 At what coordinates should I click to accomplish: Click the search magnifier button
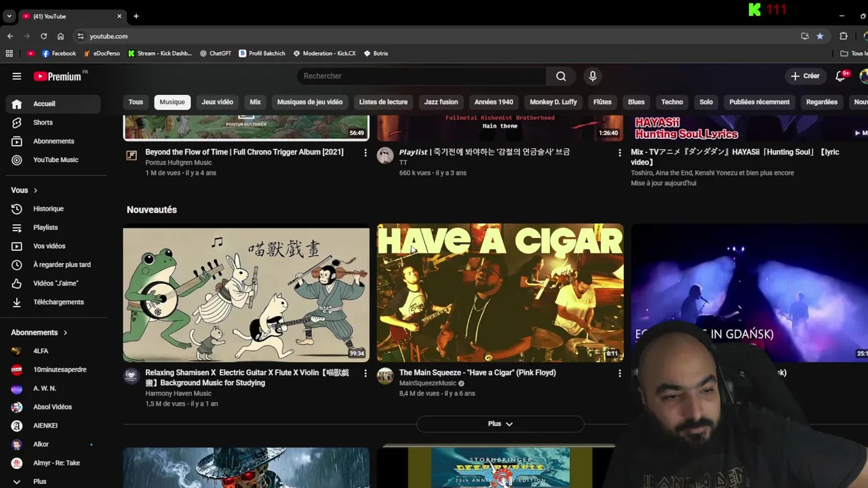pyautogui.click(x=561, y=76)
